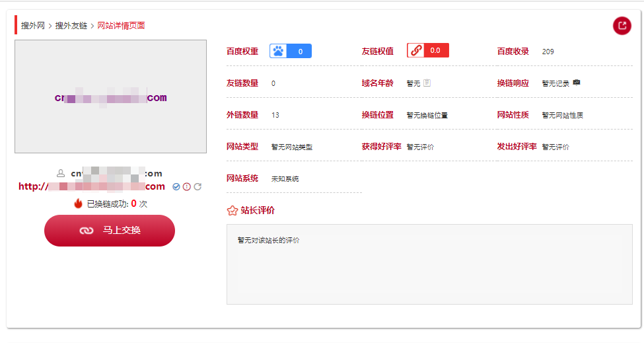Image resolution: width=644 pixels, height=343 pixels.
Task: Open the 搜外网 breadcrumb link
Action: point(32,26)
